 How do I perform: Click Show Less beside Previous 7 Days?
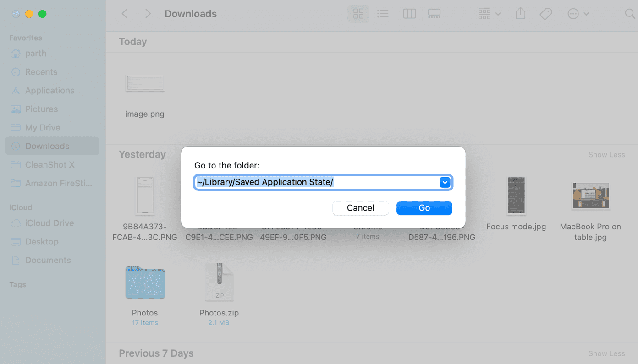tap(606, 353)
